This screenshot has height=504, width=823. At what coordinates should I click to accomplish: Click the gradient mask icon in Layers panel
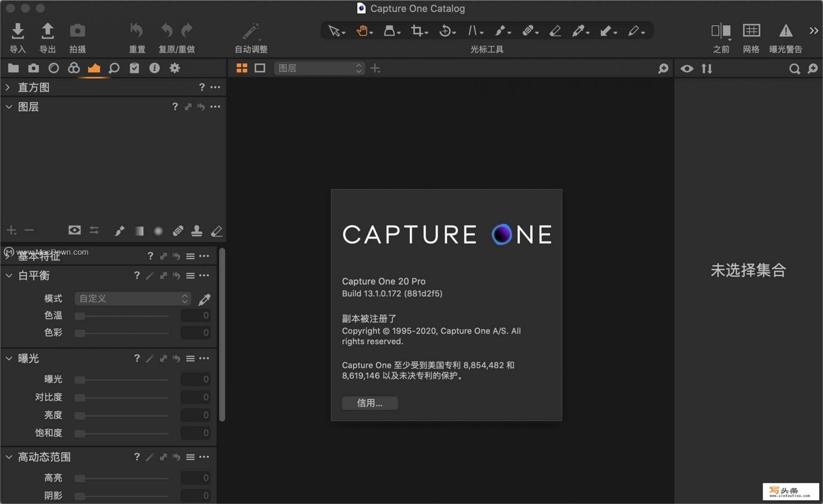139,231
